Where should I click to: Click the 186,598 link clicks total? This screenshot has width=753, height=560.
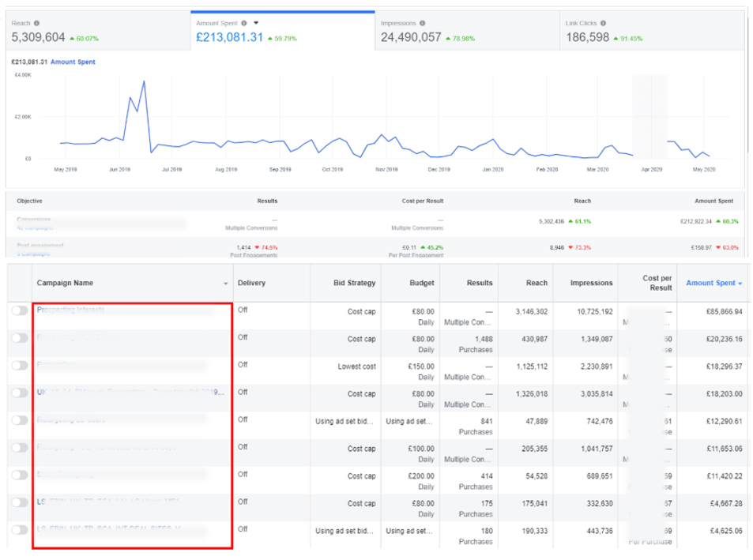(587, 37)
